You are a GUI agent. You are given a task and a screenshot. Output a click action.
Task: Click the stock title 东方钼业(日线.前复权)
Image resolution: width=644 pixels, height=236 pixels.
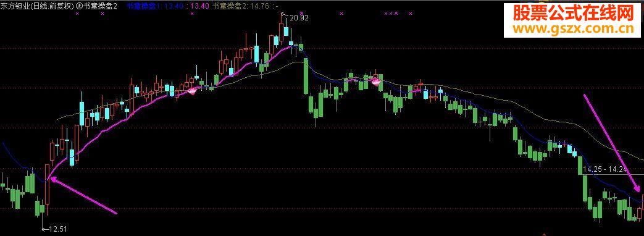pyautogui.click(x=37, y=6)
